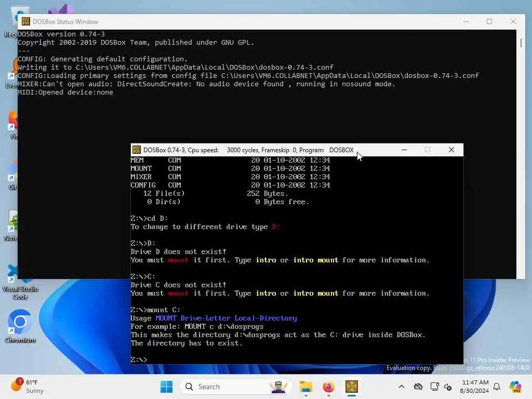Click the 'Drive D does not exist!' message

(x=178, y=252)
